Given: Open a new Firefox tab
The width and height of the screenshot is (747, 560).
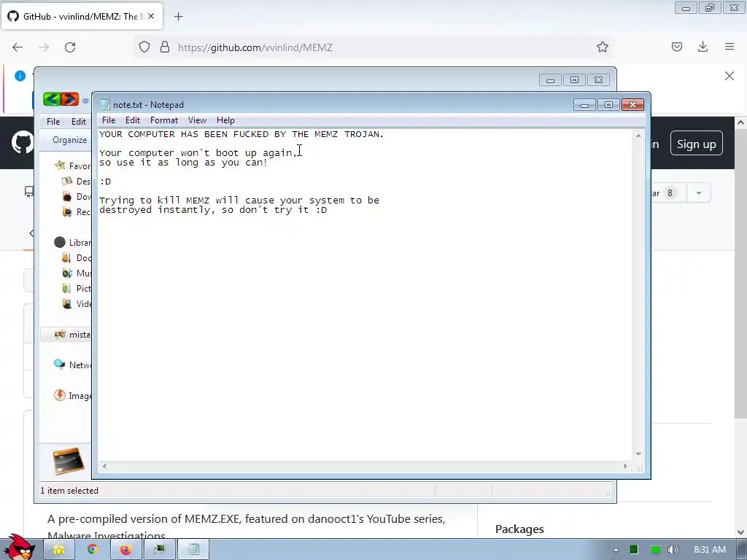Looking at the screenshot, I should (179, 17).
